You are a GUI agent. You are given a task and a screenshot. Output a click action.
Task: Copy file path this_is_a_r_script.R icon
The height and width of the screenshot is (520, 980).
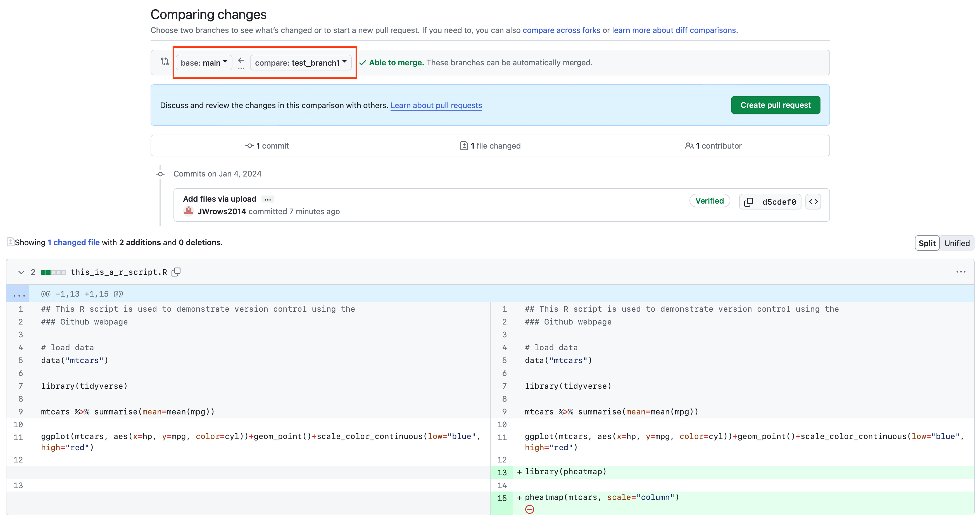pyautogui.click(x=176, y=272)
